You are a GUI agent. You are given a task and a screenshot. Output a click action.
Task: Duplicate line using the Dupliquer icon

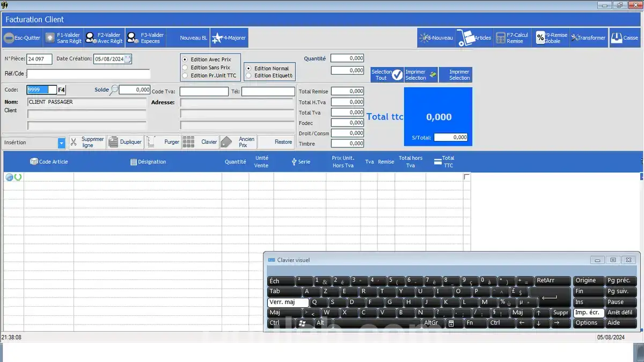click(x=113, y=142)
